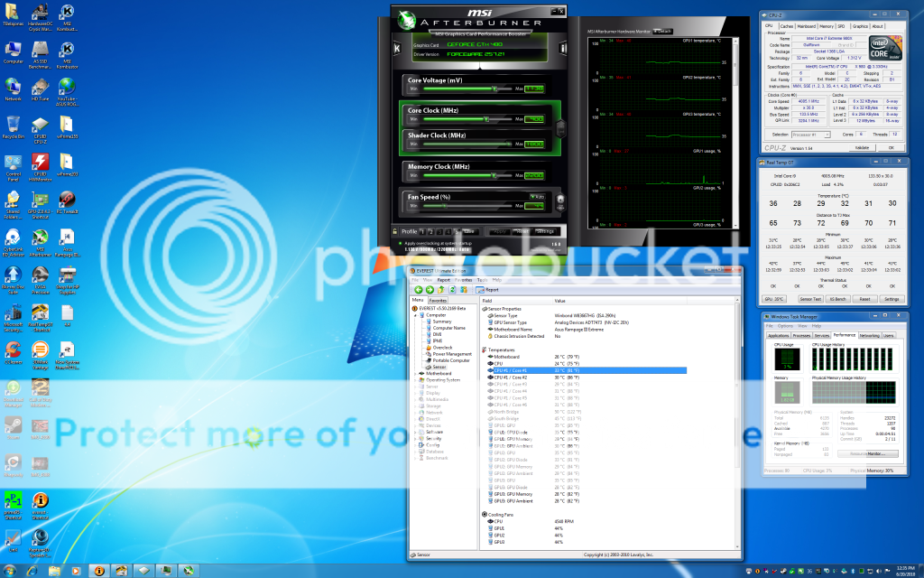Expand the Config node in EVEREST tree
The image size is (924, 578).
[415, 444]
